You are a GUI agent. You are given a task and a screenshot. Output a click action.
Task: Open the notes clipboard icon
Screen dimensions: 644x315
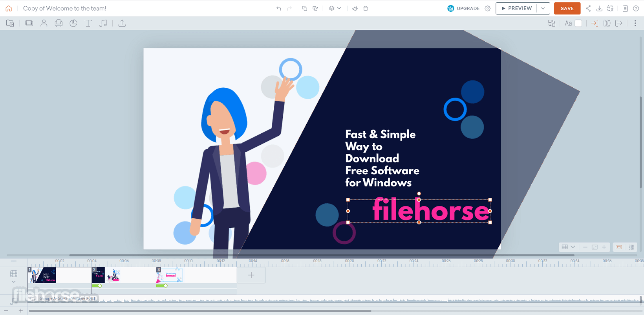[x=625, y=8]
